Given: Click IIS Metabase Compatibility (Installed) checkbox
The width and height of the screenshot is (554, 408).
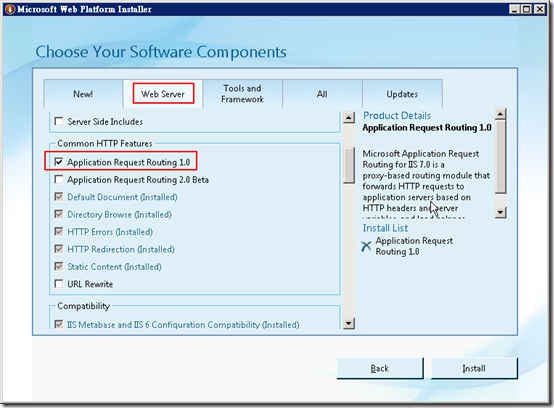Looking at the screenshot, I should [59, 324].
